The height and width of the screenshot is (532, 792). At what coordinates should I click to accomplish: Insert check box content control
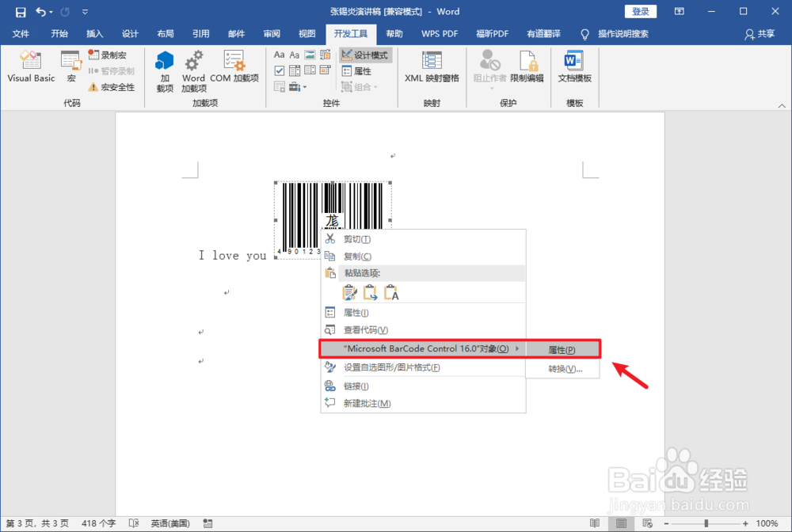(280, 70)
